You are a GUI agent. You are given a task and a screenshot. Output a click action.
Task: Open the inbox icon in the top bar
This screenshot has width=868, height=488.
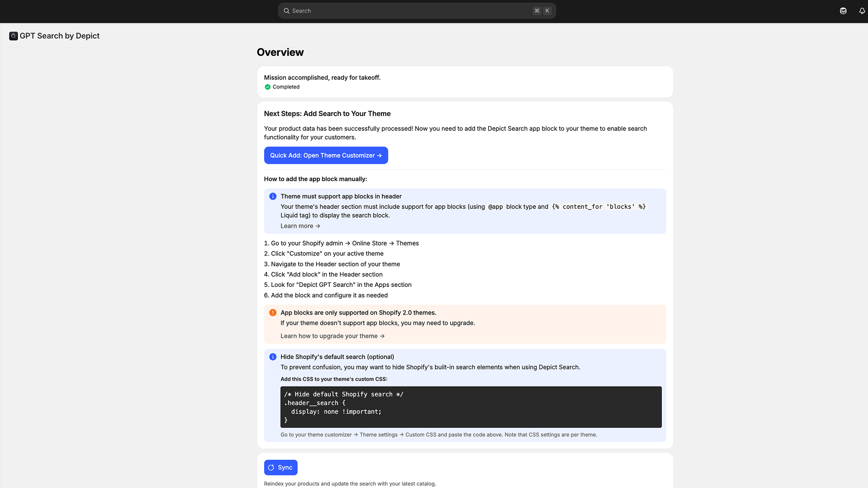(843, 10)
